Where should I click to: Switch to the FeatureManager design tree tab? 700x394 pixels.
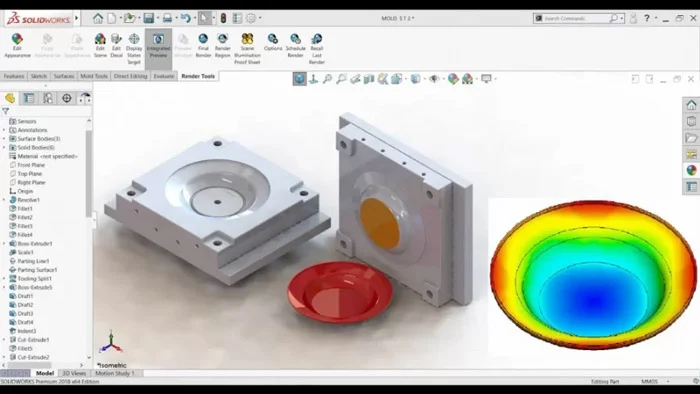[x=10, y=98]
